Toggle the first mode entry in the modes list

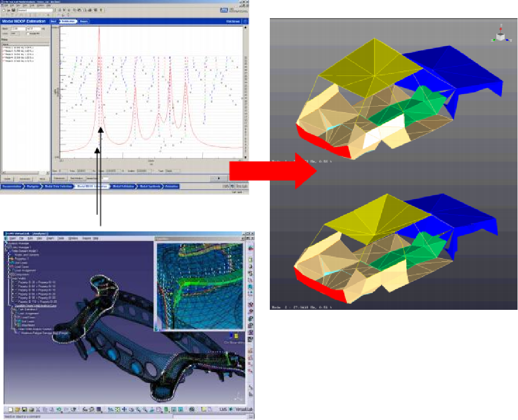click(x=4, y=48)
